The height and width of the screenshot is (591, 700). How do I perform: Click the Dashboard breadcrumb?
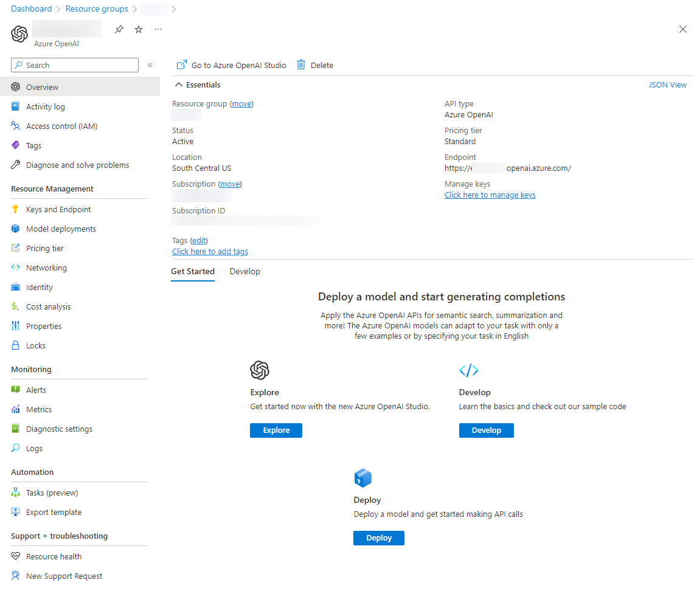pos(31,9)
